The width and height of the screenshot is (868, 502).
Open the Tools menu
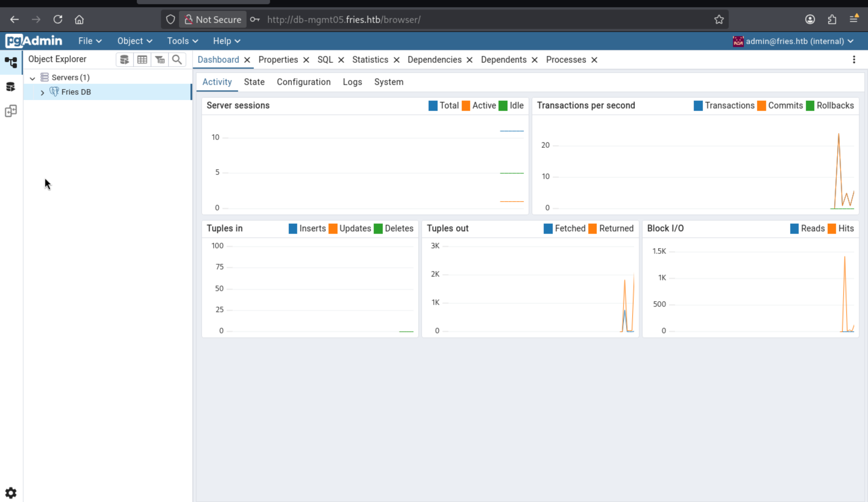point(183,41)
